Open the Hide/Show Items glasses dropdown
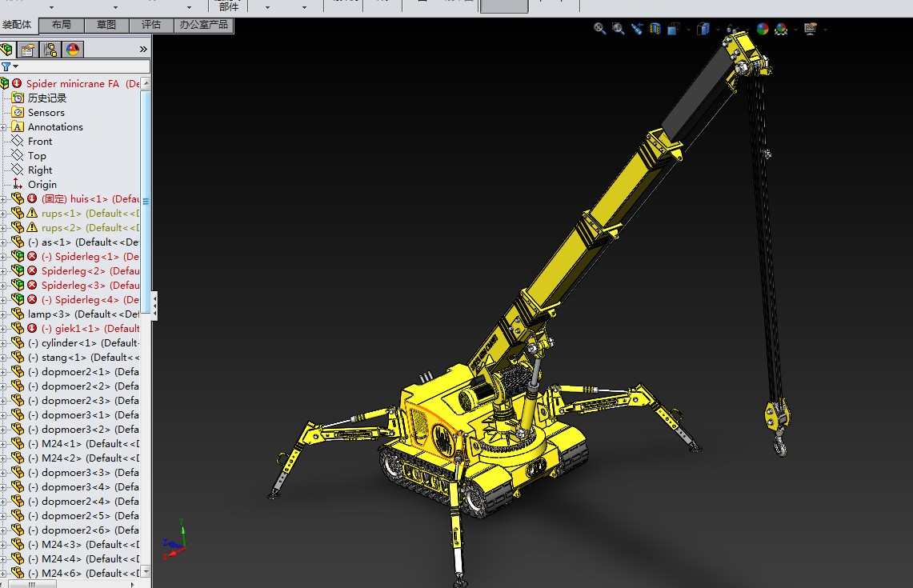 pyautogui.click(x=731, y=29)
